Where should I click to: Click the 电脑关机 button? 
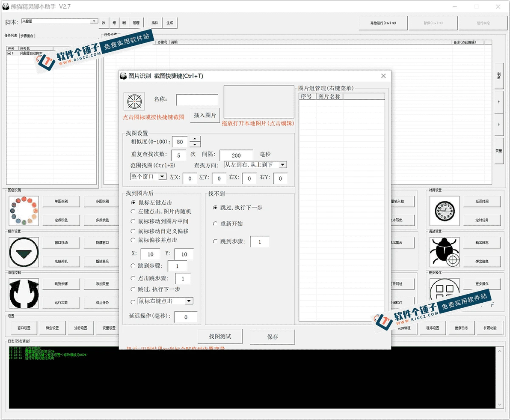pyautogui.click(x=61, y=262)
